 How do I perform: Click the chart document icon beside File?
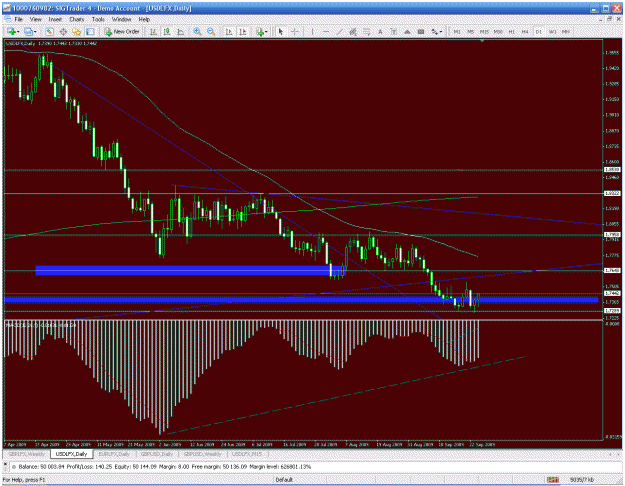point(8,19)
